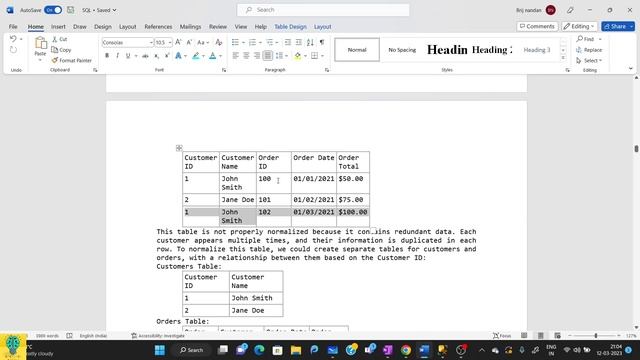Viewport: 640px width, 360px height.
Task: Open Comments pane
Action: coord(537,27)
